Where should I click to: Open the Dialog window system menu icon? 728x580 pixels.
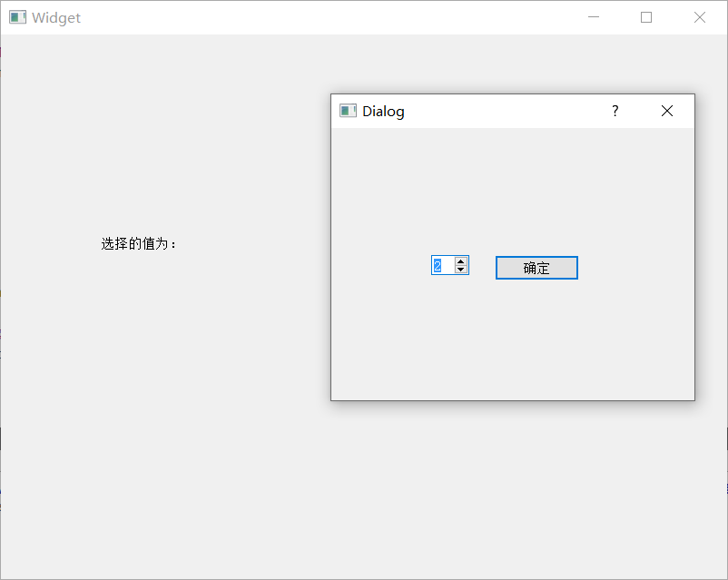(348, 110)
